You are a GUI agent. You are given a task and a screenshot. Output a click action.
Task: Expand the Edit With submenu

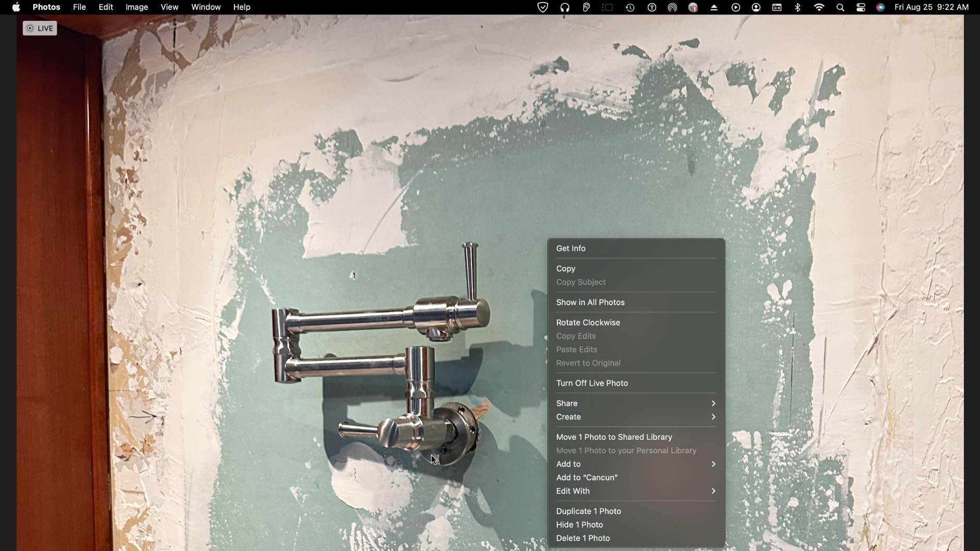point(636,491)
